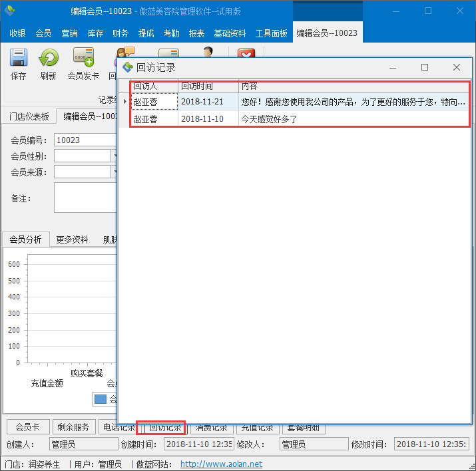This screenshot has height=471, width=476.
Task: Switch to the 更多资料 tab
Action: [73, 239]
